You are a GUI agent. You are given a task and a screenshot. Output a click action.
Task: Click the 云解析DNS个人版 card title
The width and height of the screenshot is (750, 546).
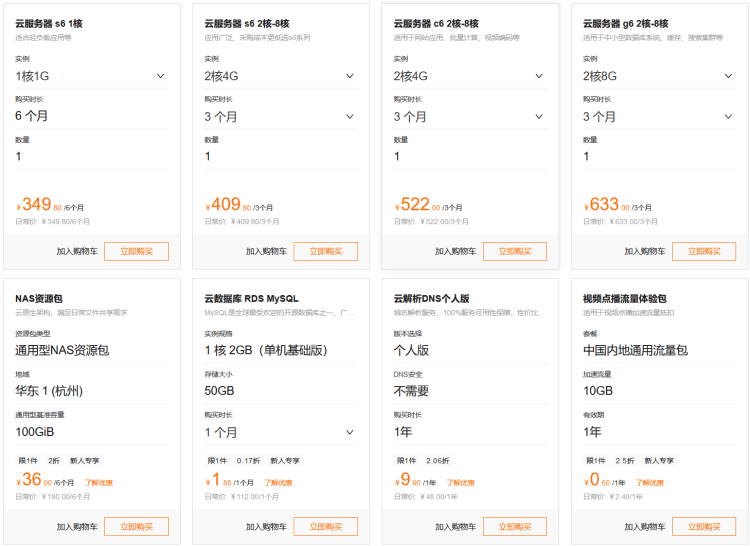(432, 298)
